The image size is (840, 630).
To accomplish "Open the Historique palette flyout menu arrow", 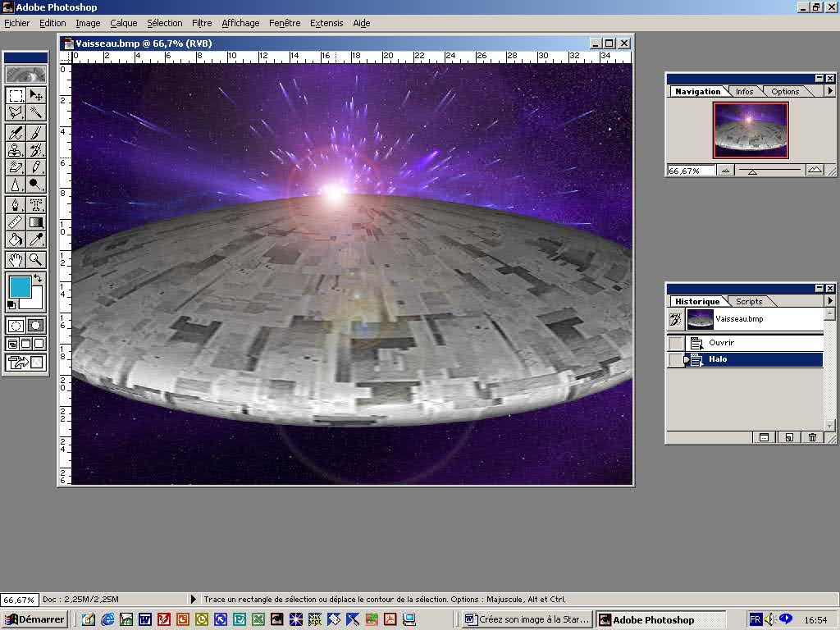I will point(829,301).
